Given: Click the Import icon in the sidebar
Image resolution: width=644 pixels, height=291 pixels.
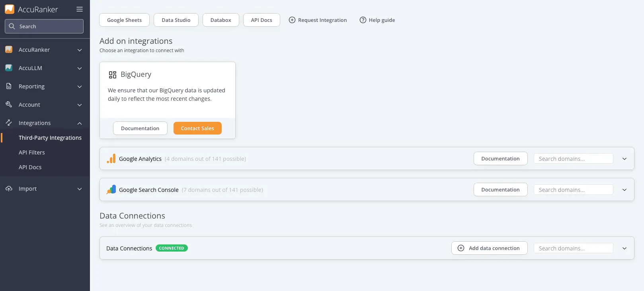Looking at the screenshot, I should [x=9, y=189].
